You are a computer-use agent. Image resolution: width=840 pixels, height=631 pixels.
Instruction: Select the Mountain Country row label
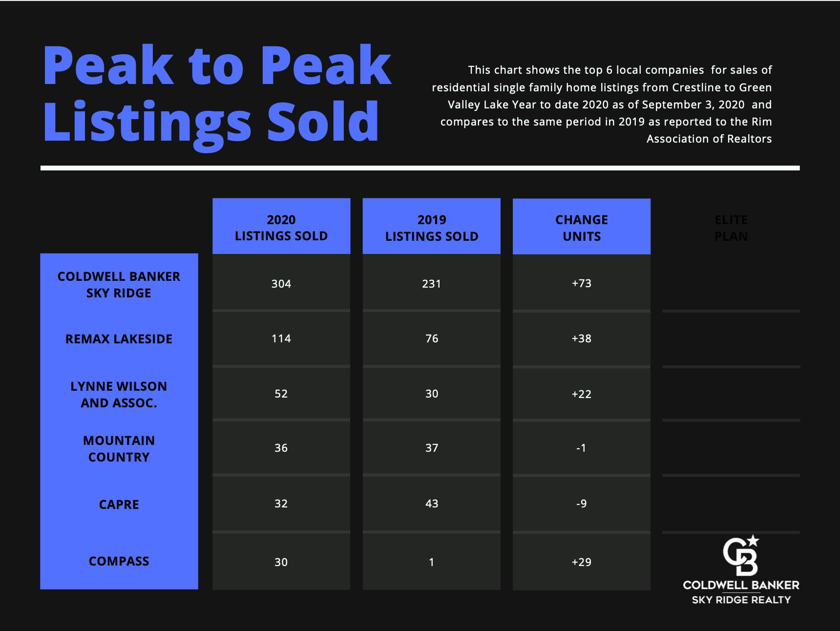click(119, 449)
